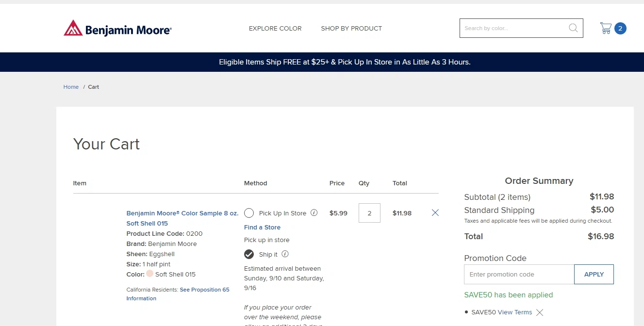Open the Explore Color menu
The image size is (644, 326).
tap(275, 29)
